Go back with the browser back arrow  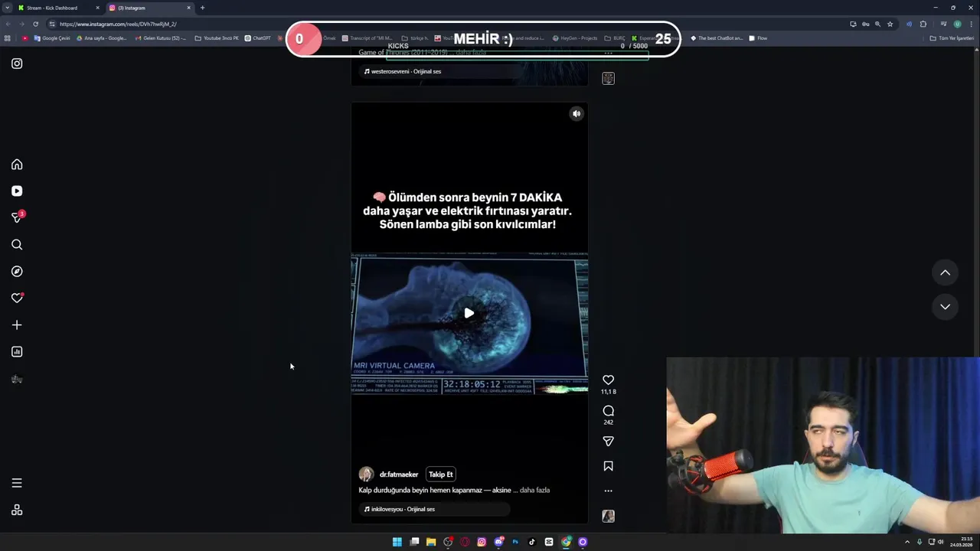click(x=8, y=24)
